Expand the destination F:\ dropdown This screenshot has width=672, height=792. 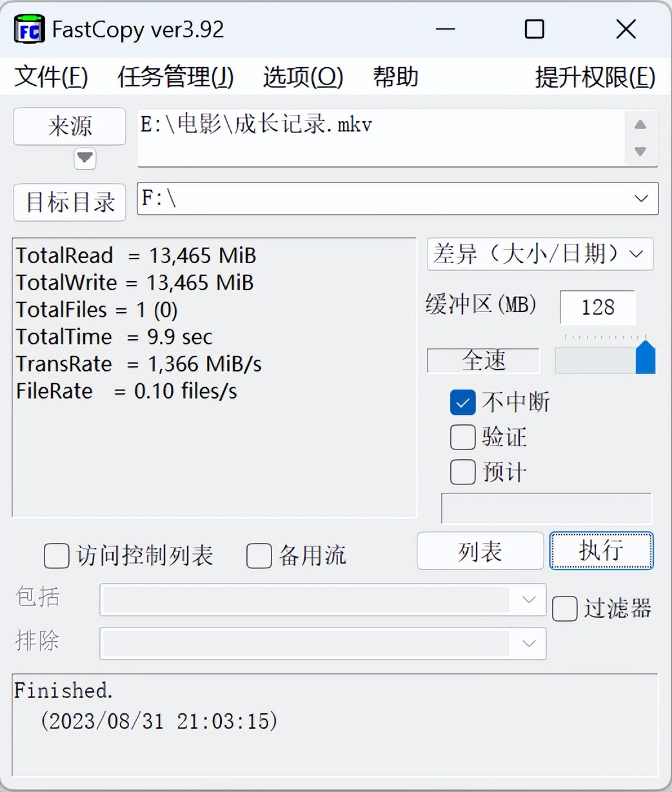pos(640,199)
